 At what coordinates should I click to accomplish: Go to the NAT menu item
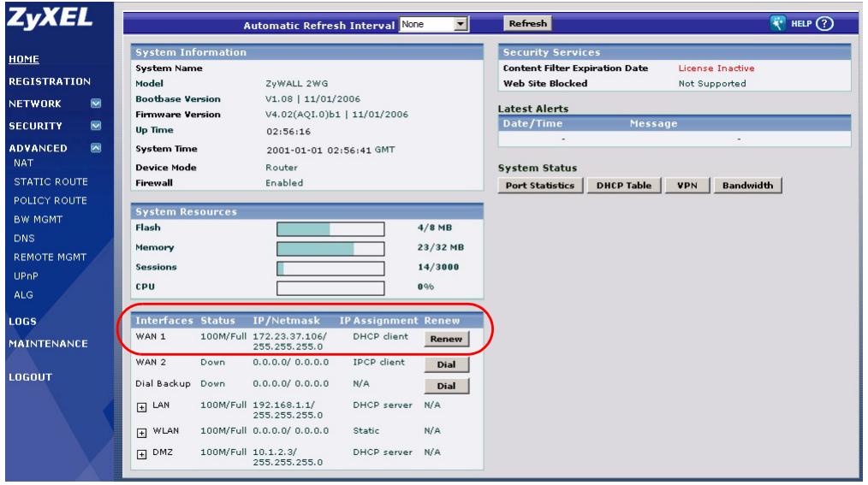23,163
